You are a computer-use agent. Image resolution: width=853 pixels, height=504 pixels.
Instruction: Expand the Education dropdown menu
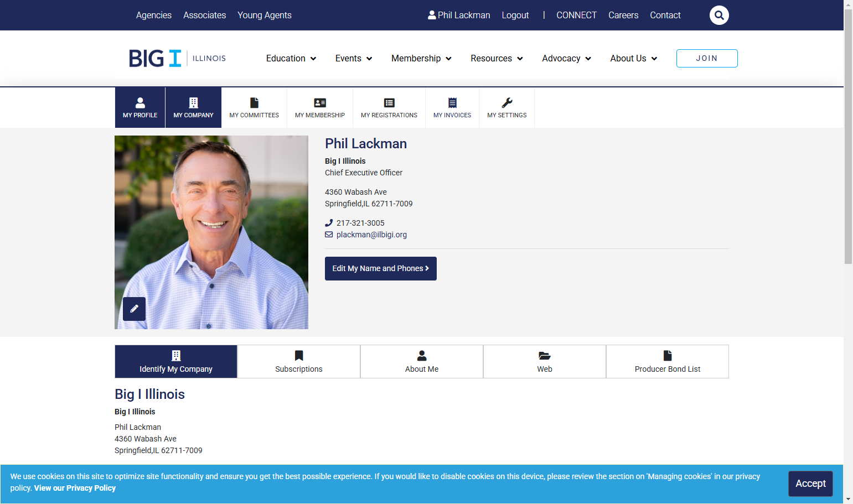(x=291, y=58)
